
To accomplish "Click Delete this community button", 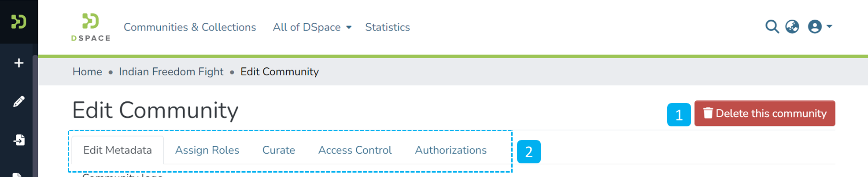I will tap(765, 114).
